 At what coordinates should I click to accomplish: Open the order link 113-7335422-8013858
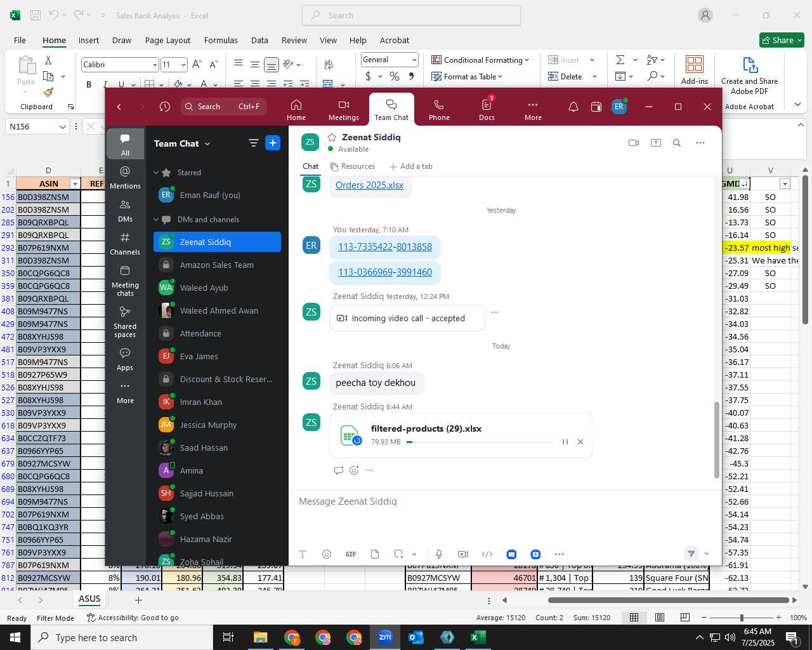(385, 247)
